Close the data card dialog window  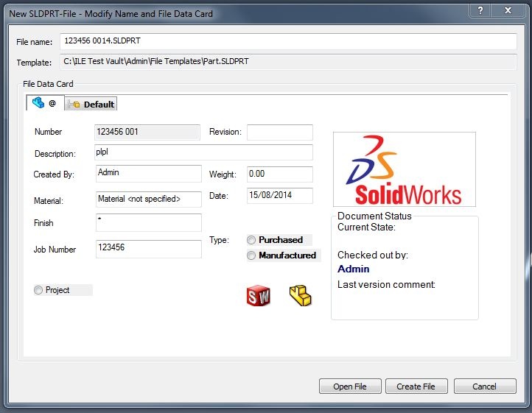click(508, 10)
